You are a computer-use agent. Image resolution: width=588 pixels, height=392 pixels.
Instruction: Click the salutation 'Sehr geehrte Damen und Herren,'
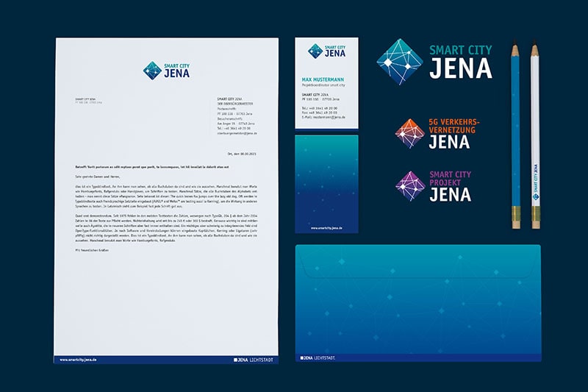point(98,177)
